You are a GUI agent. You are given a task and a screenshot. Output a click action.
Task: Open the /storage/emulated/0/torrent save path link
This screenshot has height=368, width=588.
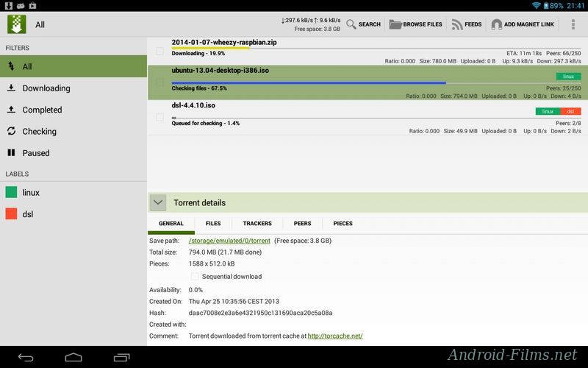(229, 241)
